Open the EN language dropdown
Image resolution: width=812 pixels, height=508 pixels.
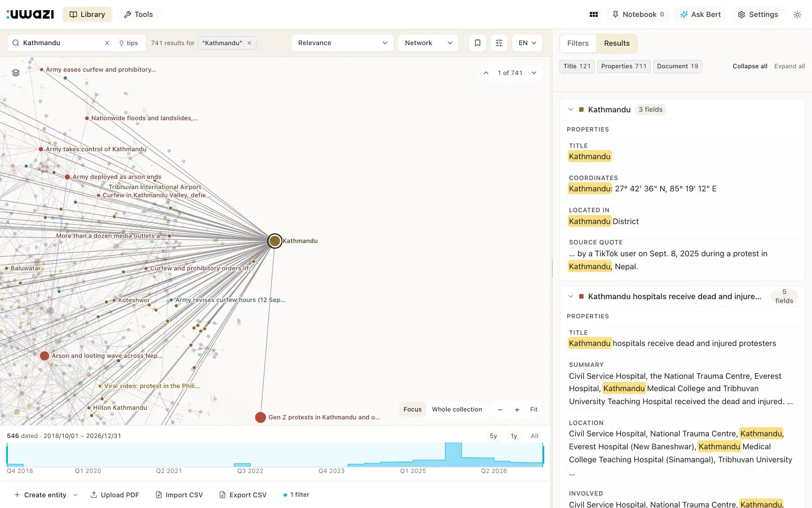coord(527,43)
